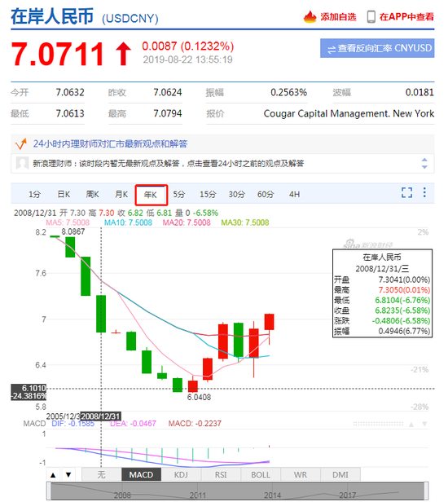Image resolution: width=448 pixels, height=502 pixels.
Task: Click the 今开 7.0632 value
Action: pyautogui.click(x=70, y=93)
